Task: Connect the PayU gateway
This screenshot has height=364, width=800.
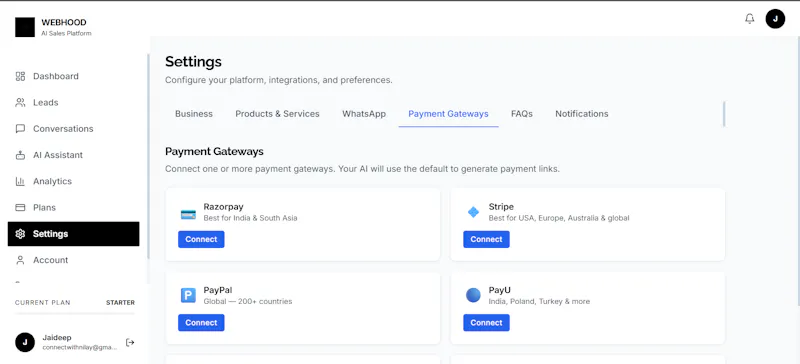Action: click(486, 323)
